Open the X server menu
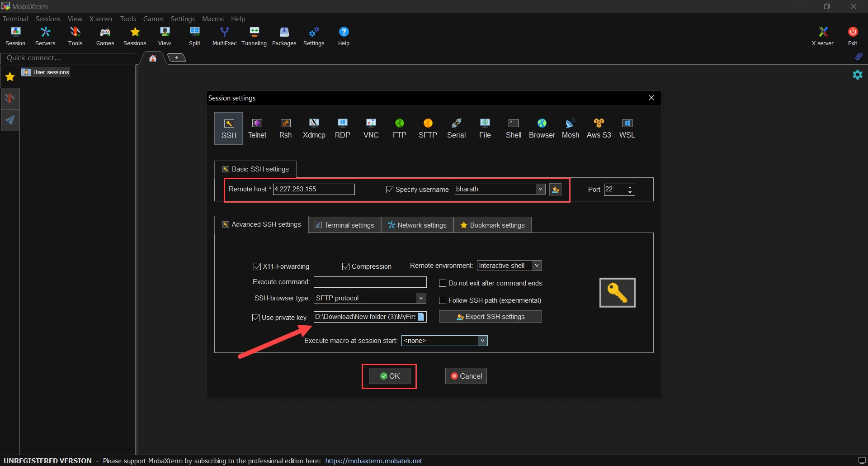Screen dimensions: 868x466 pos(101,19)
